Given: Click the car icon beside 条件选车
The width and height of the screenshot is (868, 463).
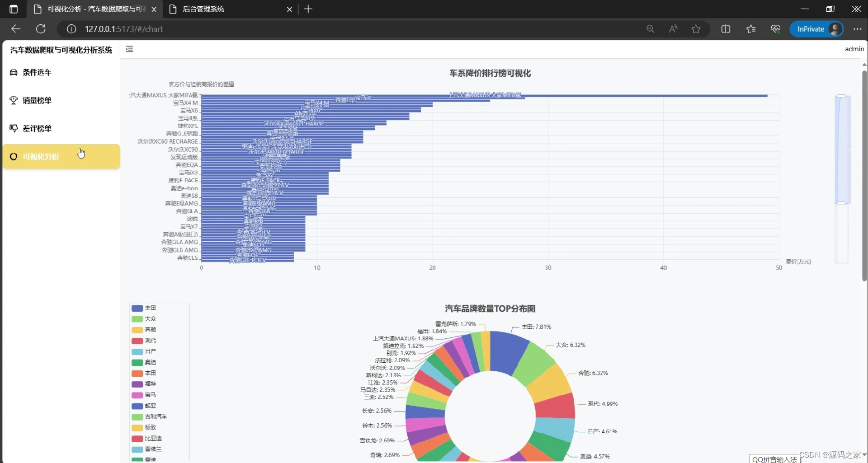Looking at the screenshot, I should [x=14, y=72].
